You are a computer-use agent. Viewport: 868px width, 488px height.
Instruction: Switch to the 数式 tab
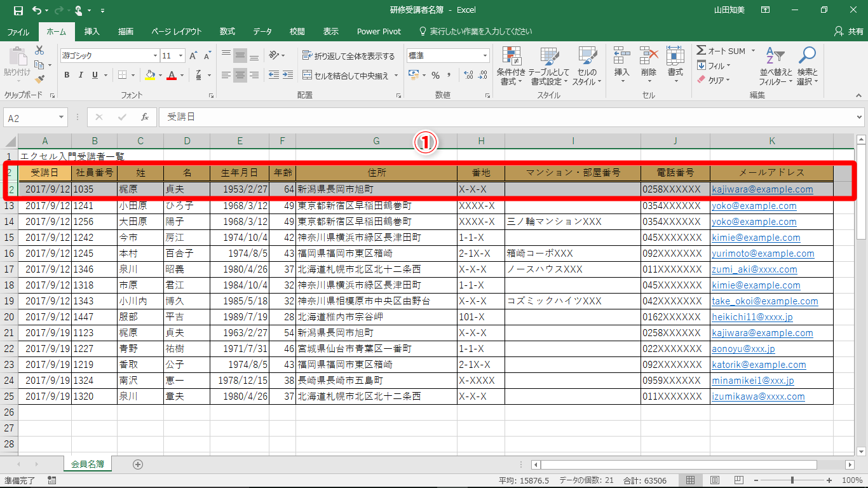[x=227, y=31]
